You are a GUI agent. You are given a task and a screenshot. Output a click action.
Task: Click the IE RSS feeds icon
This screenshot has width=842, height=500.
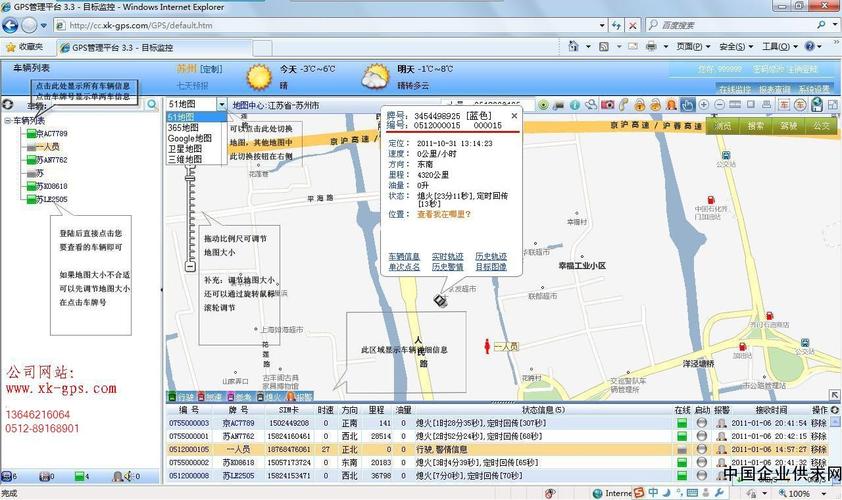coord(604,47)
